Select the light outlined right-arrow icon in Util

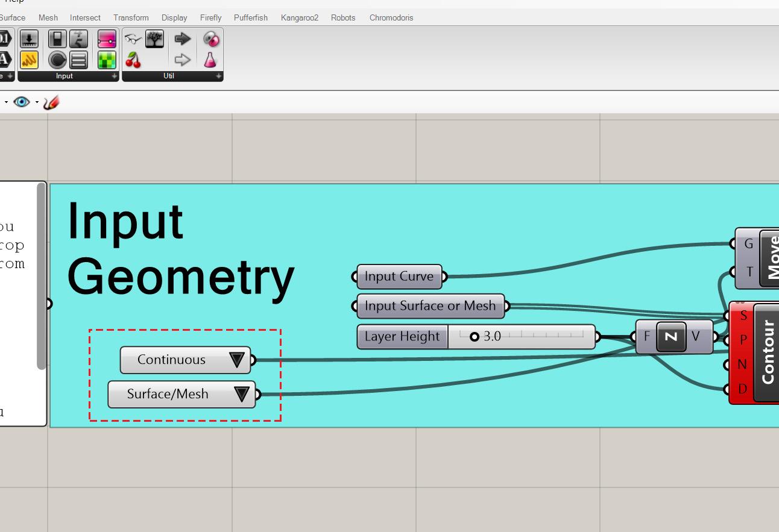click(x=183, y=60)
